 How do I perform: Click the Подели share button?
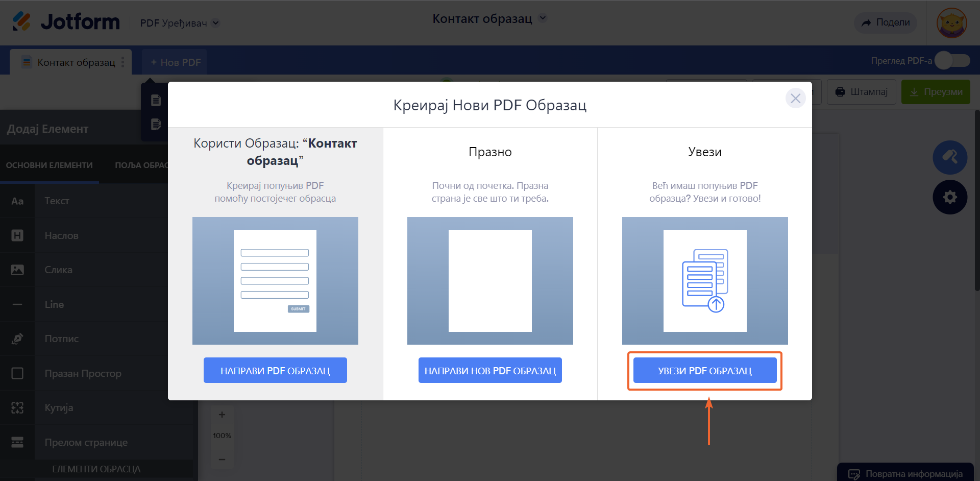pyautogui.click(x=886, y=22)
